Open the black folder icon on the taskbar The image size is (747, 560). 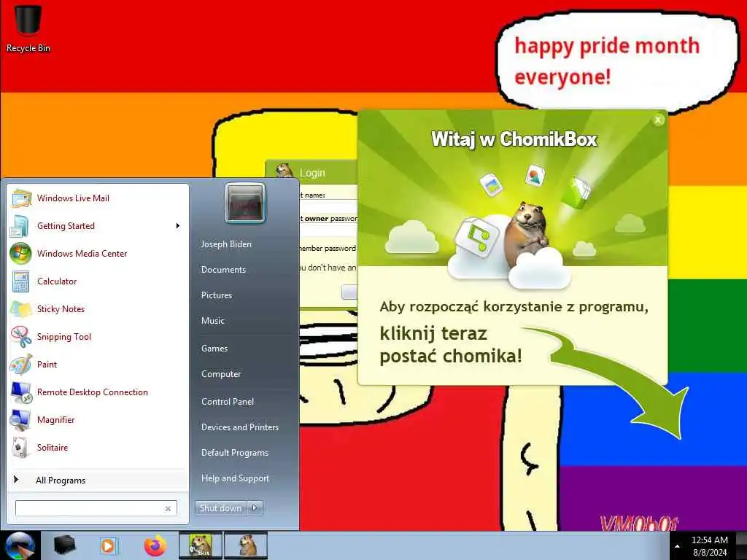65,545
